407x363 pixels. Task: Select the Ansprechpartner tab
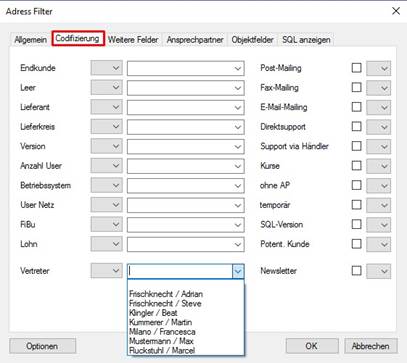(195, 40)
